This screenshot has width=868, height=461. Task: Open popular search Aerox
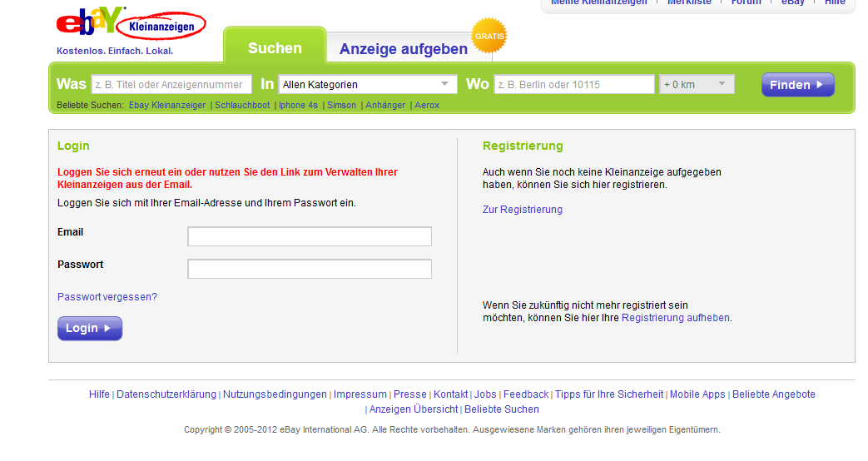point(427,105)
